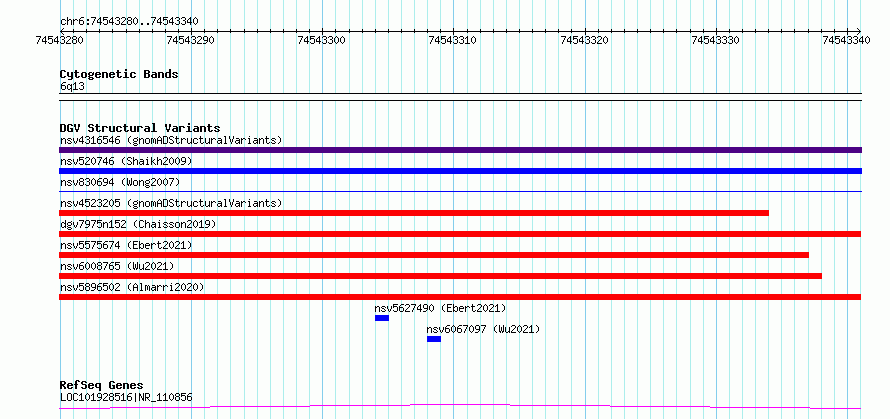Screen dimensions: 890x419
Task: Click ruler position 74543290
Action: [191, 40]
